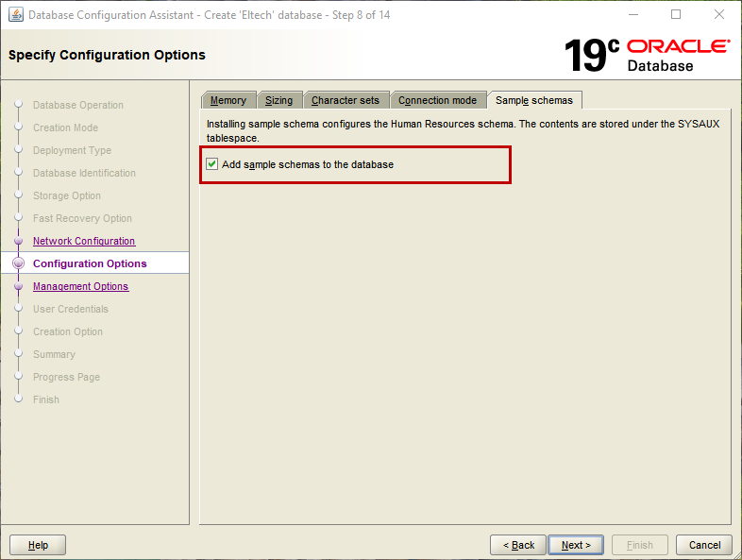The width and height of the screenshot is (742, 560).
Task: Click the Creation Option step label
Action: tap(68, 331)
